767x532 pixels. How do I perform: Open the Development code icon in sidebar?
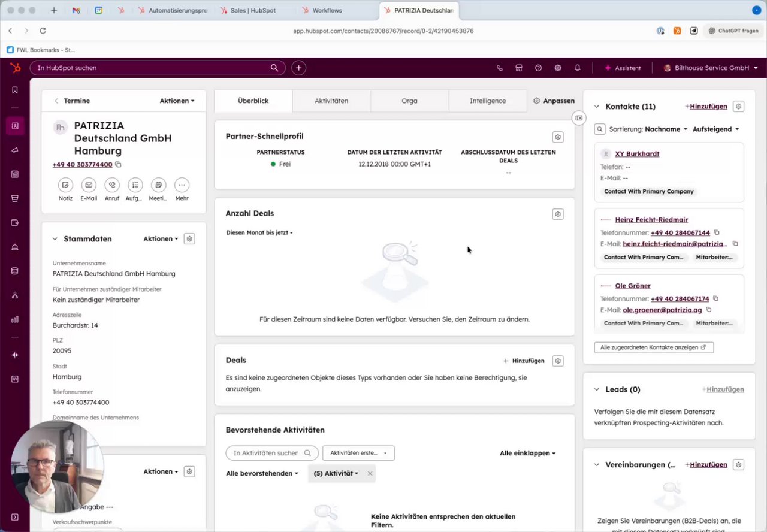click(15, 379)
